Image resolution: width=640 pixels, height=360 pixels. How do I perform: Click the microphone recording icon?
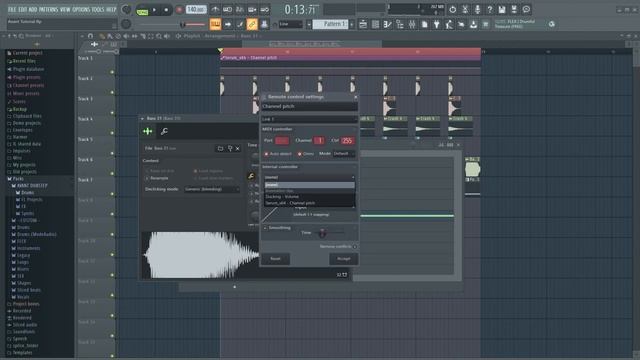click(x=477, y=9)
